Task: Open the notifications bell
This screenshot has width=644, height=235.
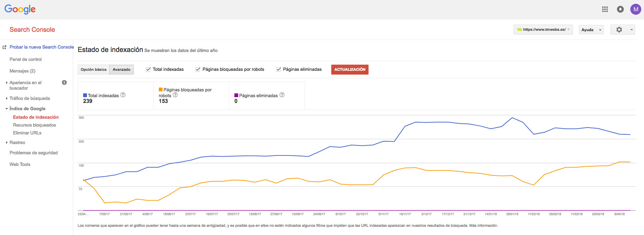Action: [620, 9]
